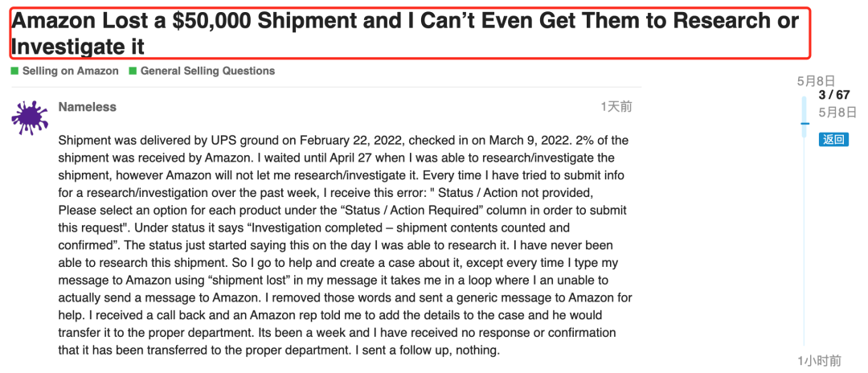The height and width of the screenshot is (373, 868).
Task: Click the lower part of the timeline track
Action: pos(805,277)
